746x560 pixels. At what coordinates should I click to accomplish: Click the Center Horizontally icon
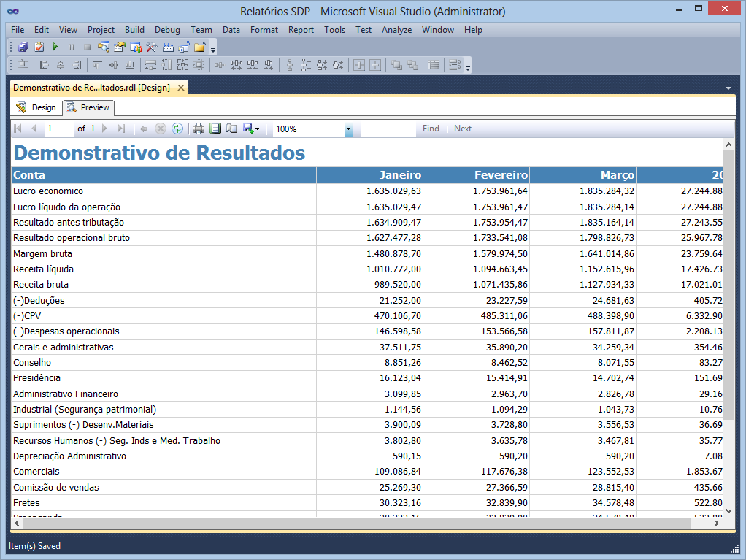pos(359,65)
